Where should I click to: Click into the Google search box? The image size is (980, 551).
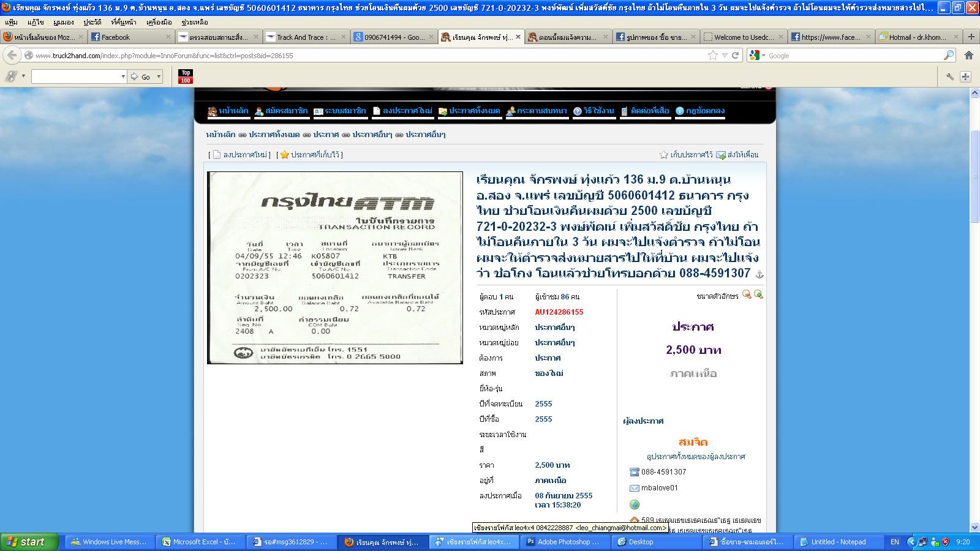(x=854, y=55)
